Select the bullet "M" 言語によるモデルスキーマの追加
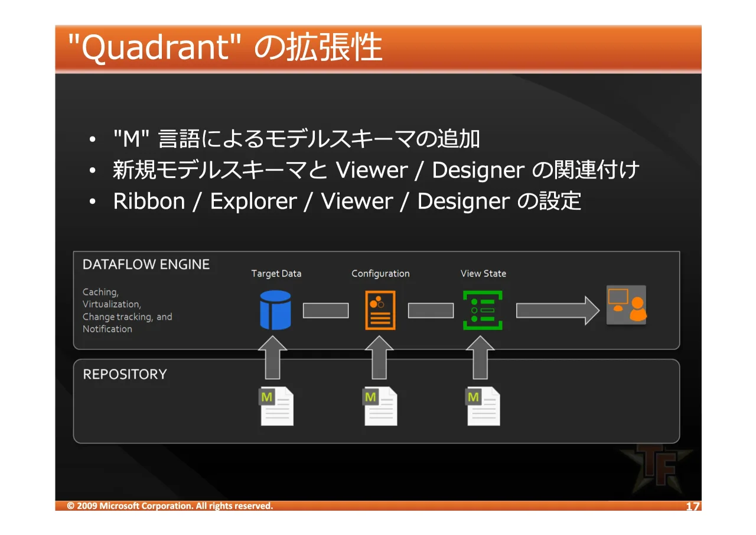The image size is (756, 535). tap(296, 140)
